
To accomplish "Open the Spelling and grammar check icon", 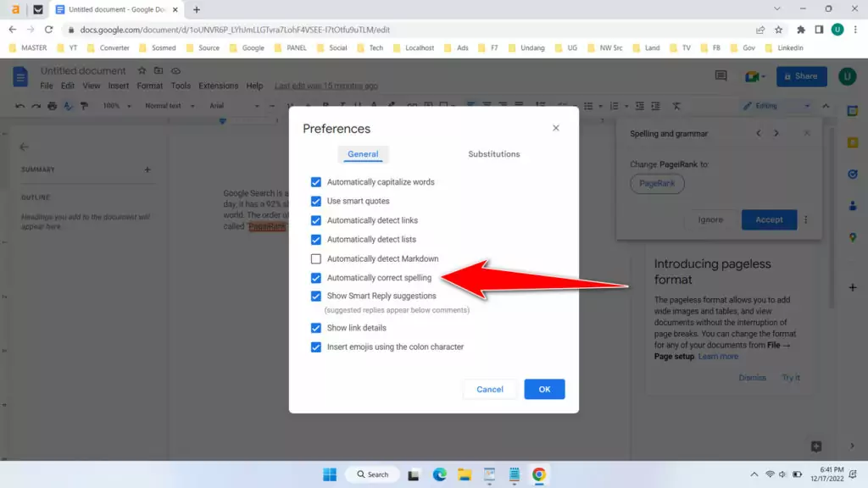I will click(68, 106).
